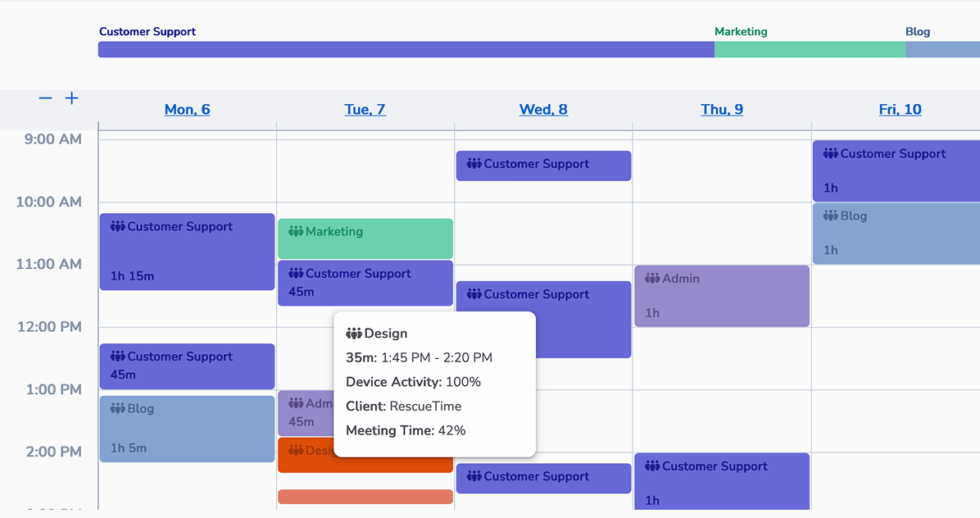The height and width of the screenshot is (518, 980).
Task: Open the Thu, 9 day link
Action: (722, 110)
